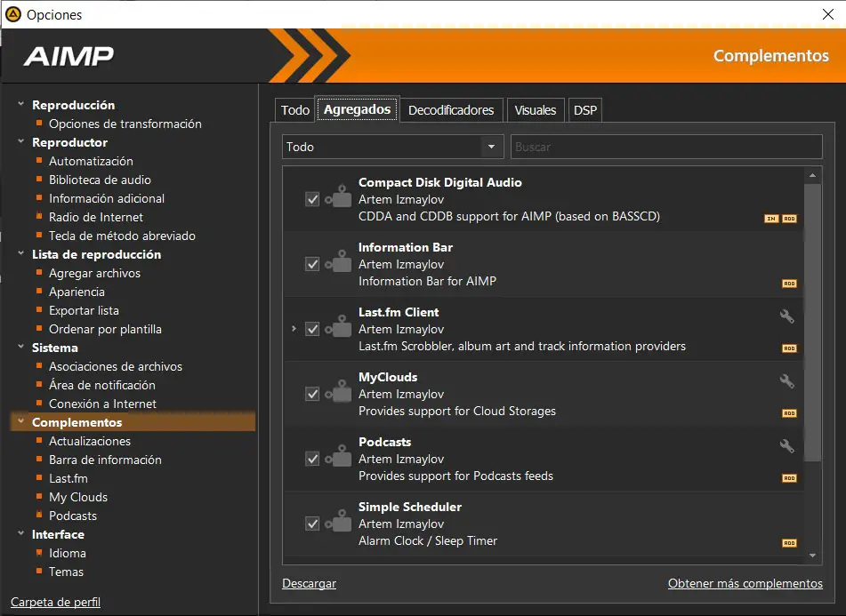Click the Descargar link
Screen dimensions: 846x616
tap(309, 584)
